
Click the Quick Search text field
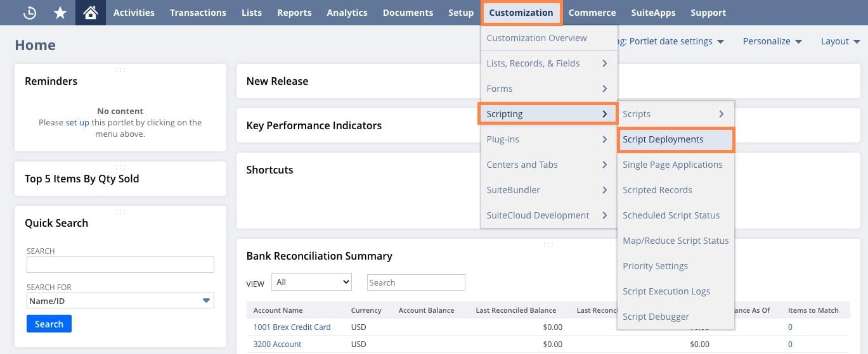(120, 265)
